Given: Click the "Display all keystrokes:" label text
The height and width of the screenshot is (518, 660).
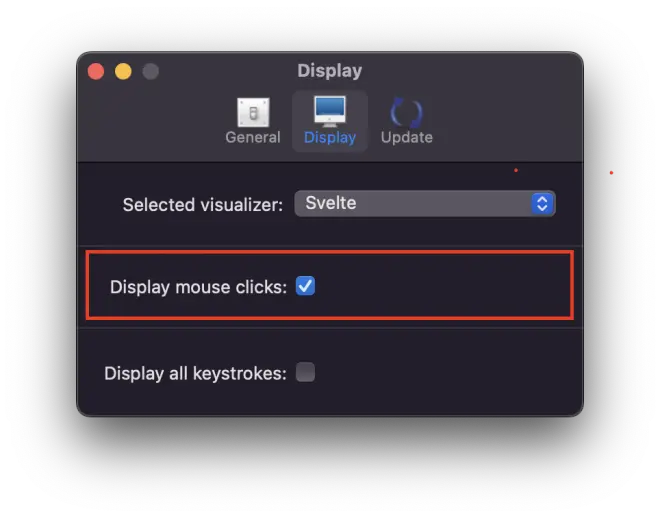Looking at the screenshot, I should pyautogui.click(x=195, y=373).
